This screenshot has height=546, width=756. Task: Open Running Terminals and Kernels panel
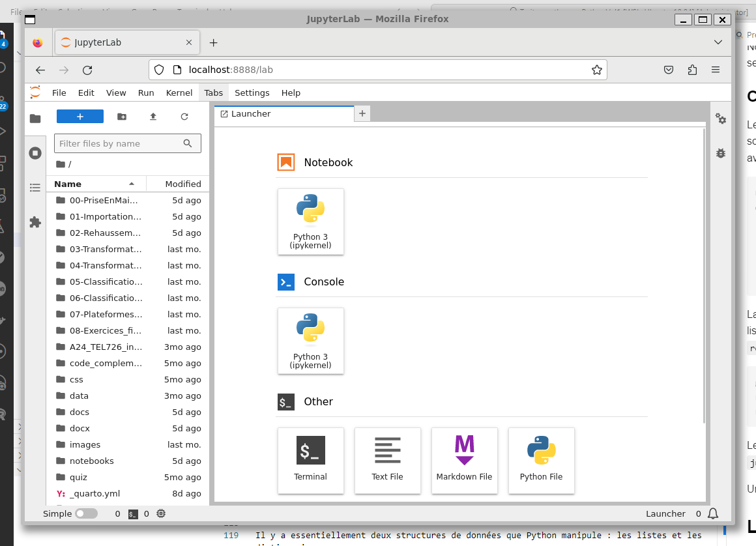[35, 153]
